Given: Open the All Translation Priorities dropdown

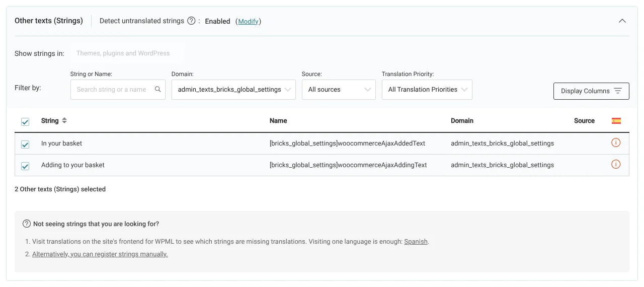Looking at the screenshot, I should [x=427, y=90].
